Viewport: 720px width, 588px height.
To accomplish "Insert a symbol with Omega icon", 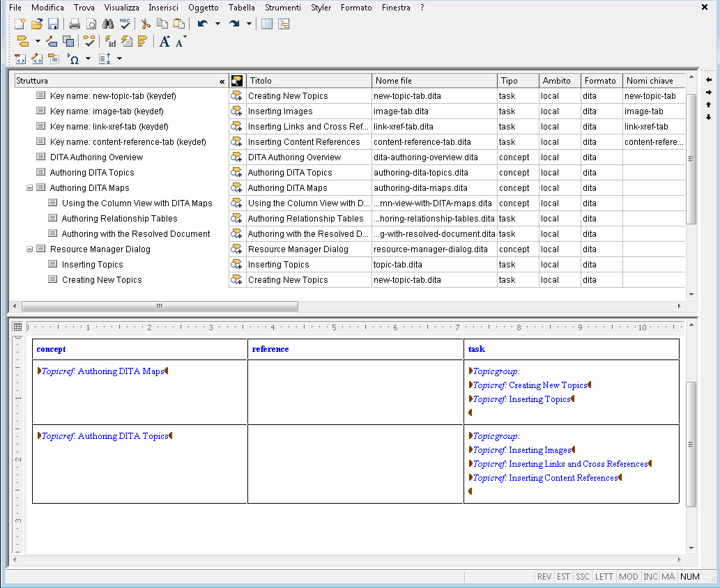I will point(73,59).
